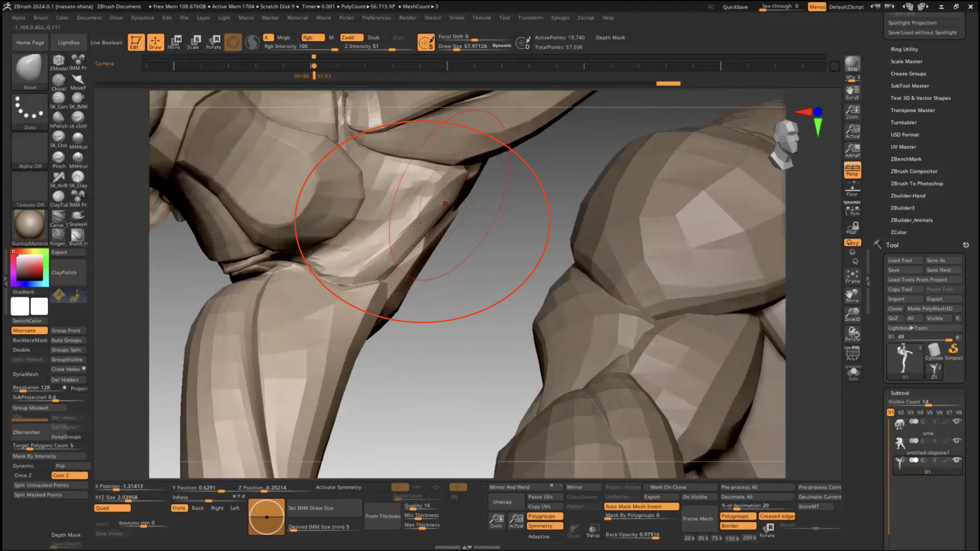Click the timeline marker at frame 00180
The image size is (980, 551).
(314, 66)
